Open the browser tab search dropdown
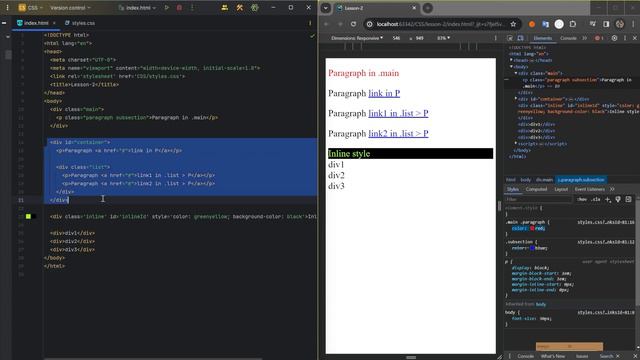Screen dimensions: 640x360 tap(326, 8)
